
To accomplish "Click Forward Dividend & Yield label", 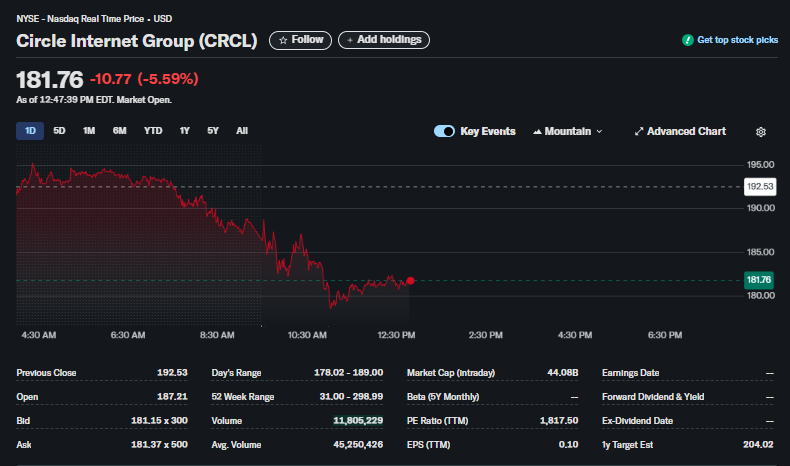I will pos(653,397).
